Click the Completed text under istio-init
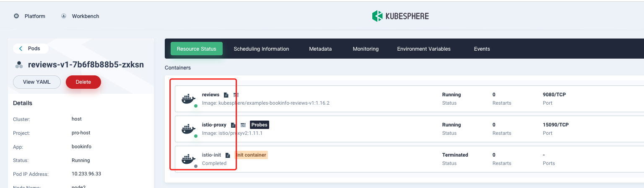The width and height of the screenshot is (644, 188). pyautogui.click(x=214, y=163)
